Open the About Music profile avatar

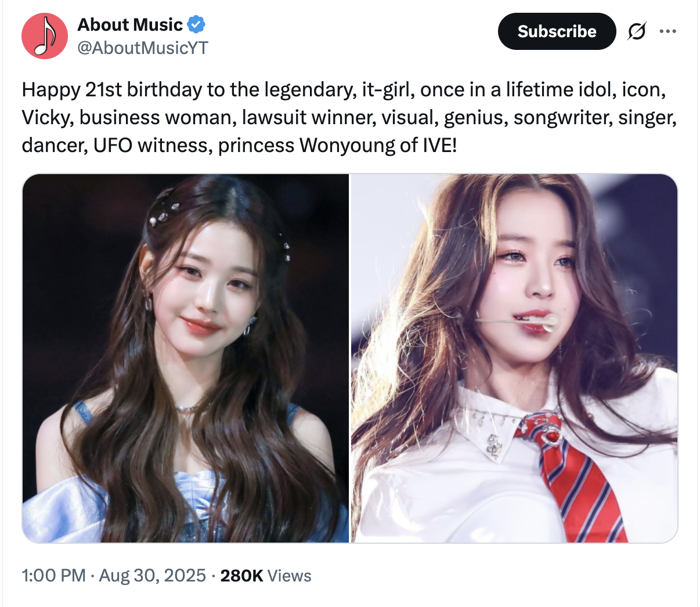[x=45, y=36]
